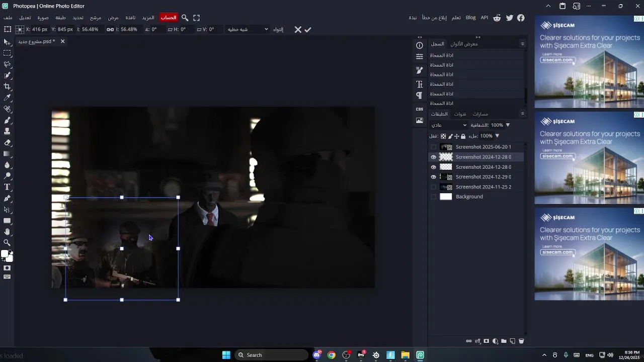Select the Rectangle shape tool
Image resolution: width=644 pixels, height=362 pixels.
point(7,221)
